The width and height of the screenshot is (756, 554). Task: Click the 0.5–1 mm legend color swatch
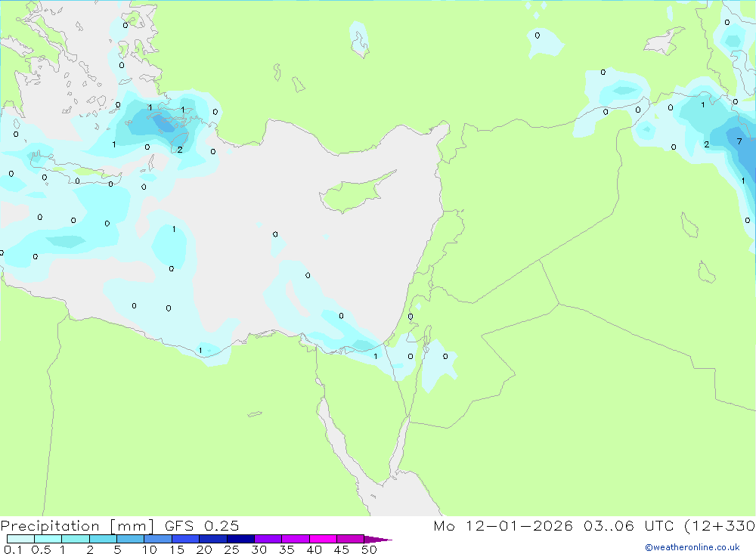tap(48, 539)
